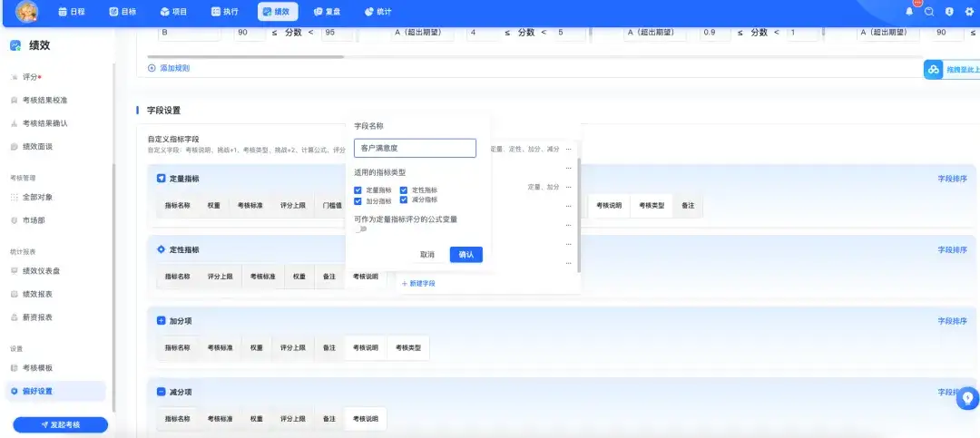
Task: Toggle the 定性指标 checkbox
Action: coord(404,190)
